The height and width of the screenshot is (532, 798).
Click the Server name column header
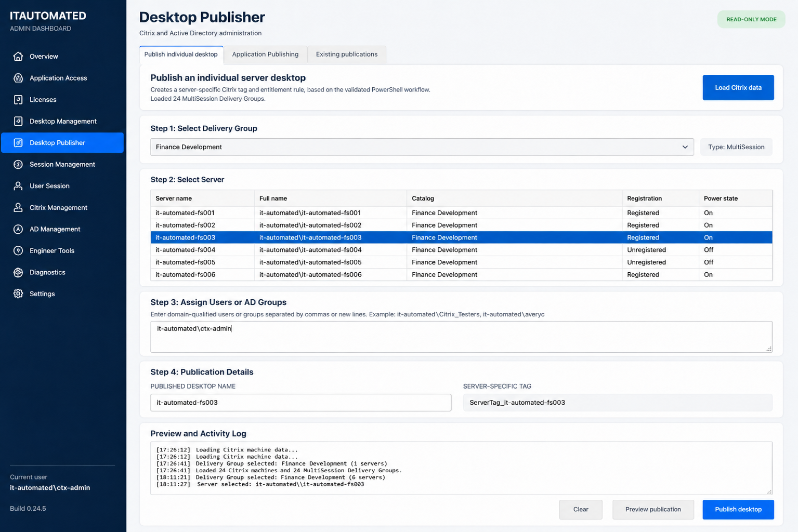(202, 198)
